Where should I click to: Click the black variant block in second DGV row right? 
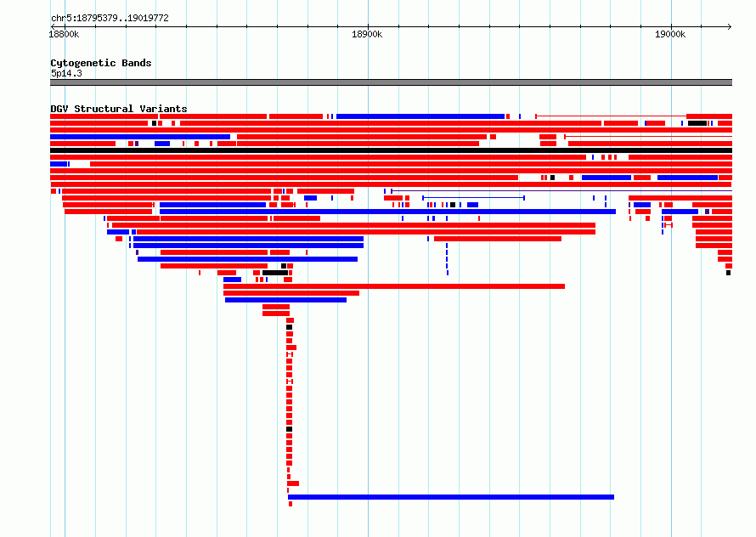pos(697,123)
